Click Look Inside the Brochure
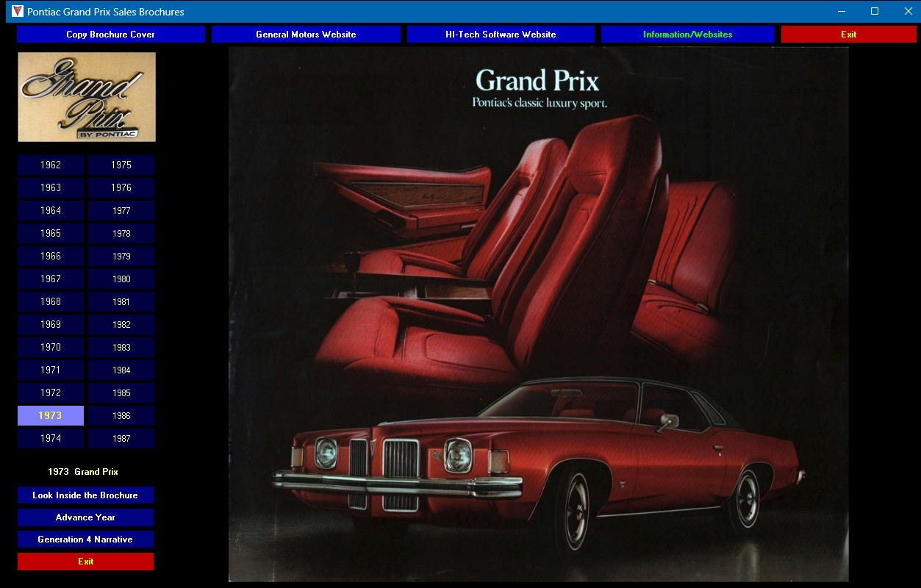Image resolution: width=921 pixels, height=588 pixels. [x=85, y=495]
